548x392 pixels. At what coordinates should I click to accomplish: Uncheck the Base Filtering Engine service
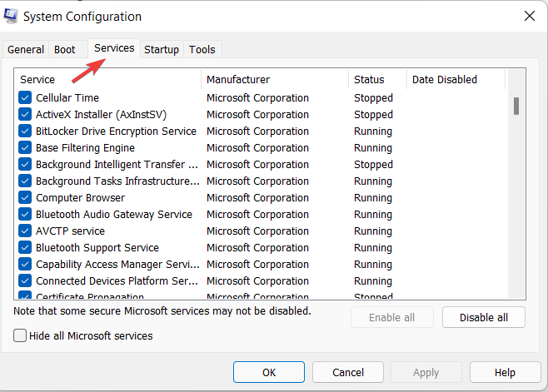(25, 148)
